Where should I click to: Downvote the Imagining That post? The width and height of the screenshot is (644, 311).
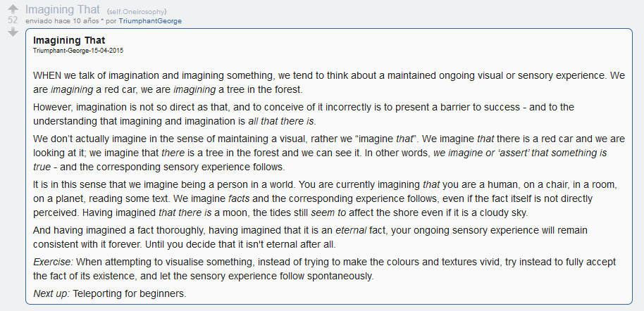[13, 32]
